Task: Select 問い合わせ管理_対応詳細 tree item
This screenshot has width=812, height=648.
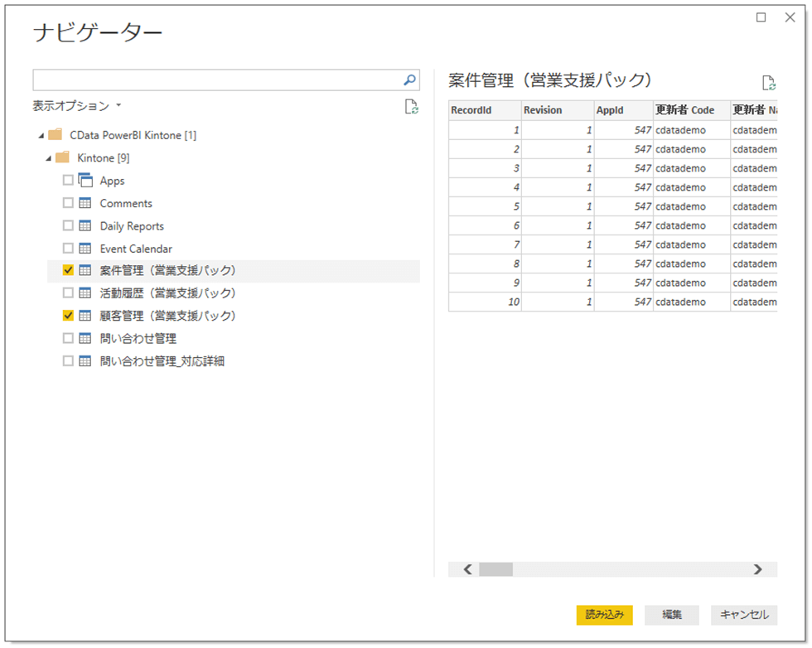Action: [162, 361]
